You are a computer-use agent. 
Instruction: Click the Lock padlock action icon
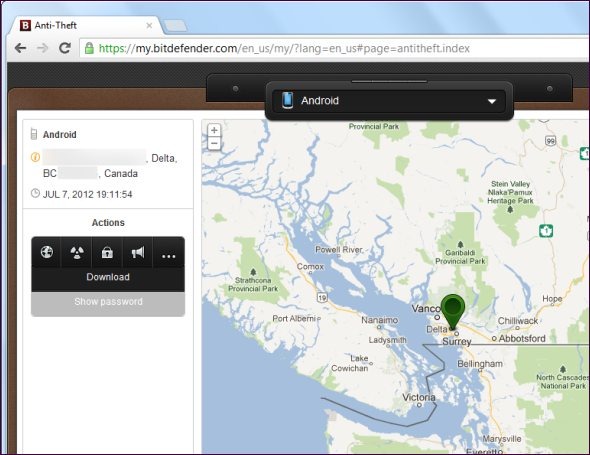(x=107, y=252)
